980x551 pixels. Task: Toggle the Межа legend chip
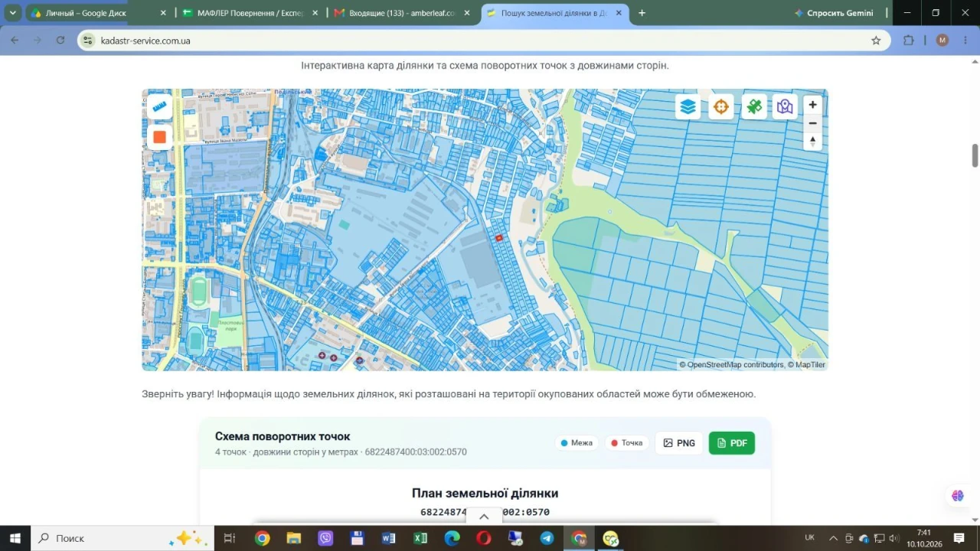tap(577, 443)
